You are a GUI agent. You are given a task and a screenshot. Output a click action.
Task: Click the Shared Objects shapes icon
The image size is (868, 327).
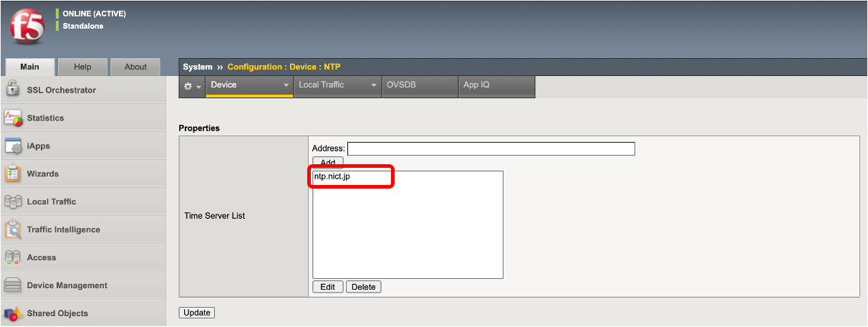click(13, 313)
